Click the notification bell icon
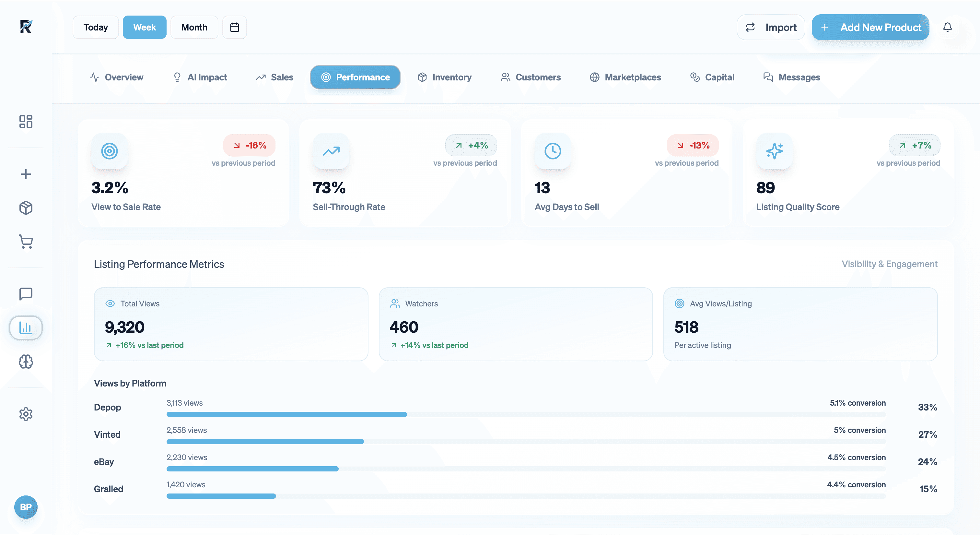The height and width of the screenshot is (535, 980). (x=947, y=27)
